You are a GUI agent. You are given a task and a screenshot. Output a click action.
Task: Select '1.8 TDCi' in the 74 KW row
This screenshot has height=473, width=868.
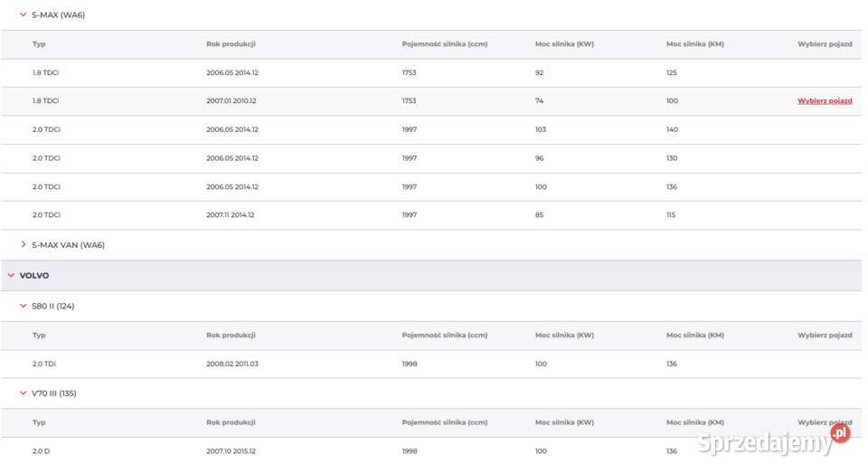click(45, 100)
